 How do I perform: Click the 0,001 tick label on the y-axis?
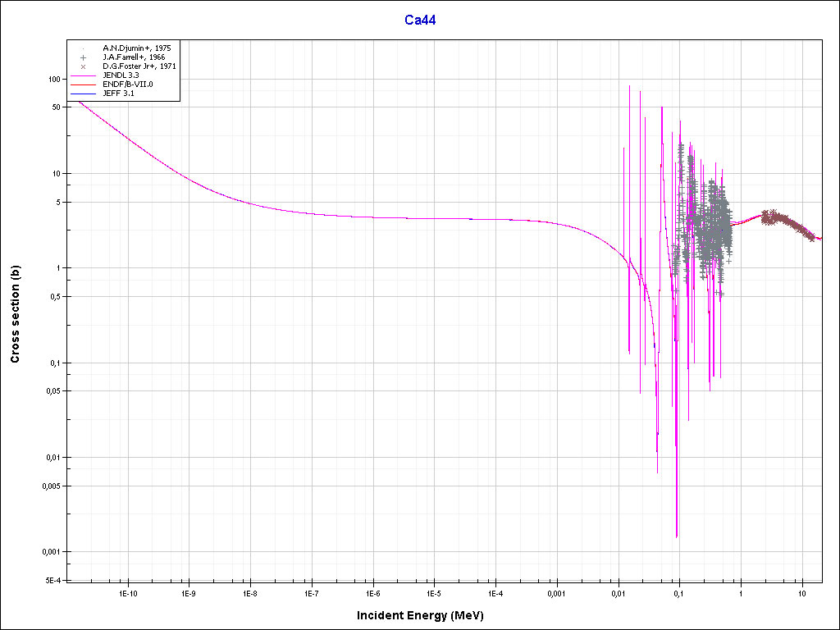[x=51, y=551]
